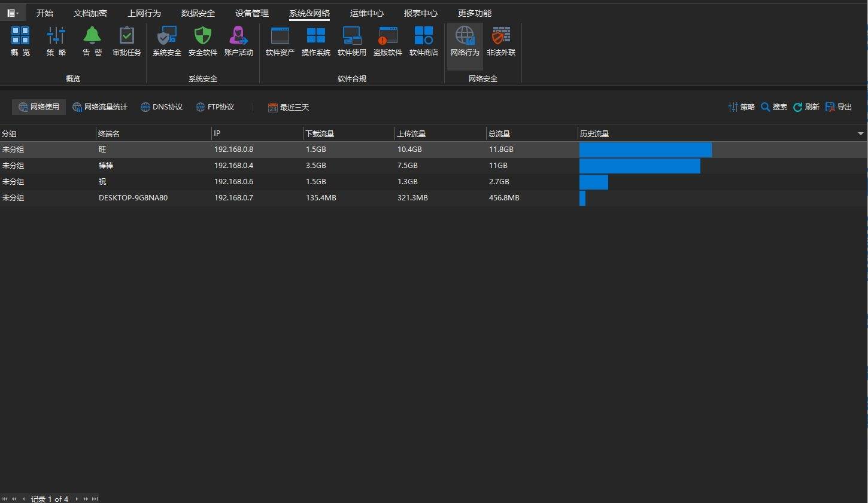Select the row with terminal 祝
Image resolution: width=868 pixels, height=503 pixels.
433,182
